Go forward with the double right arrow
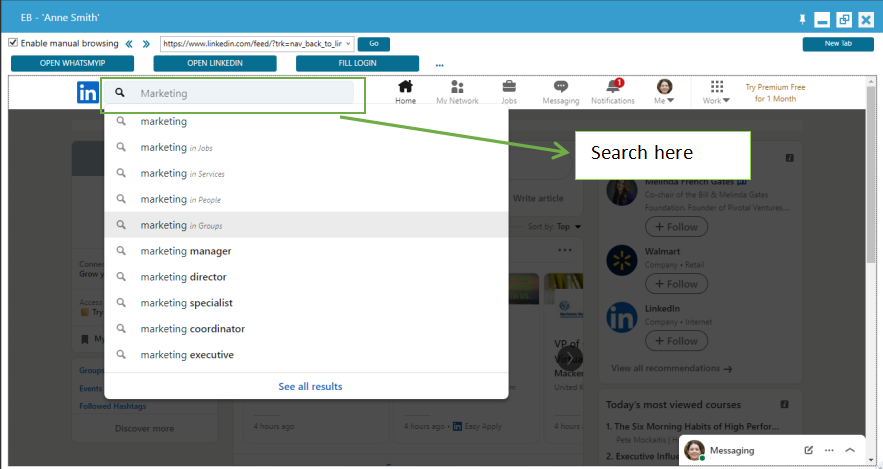This screenshot has width=883, height=469. (x=146, y=44)
